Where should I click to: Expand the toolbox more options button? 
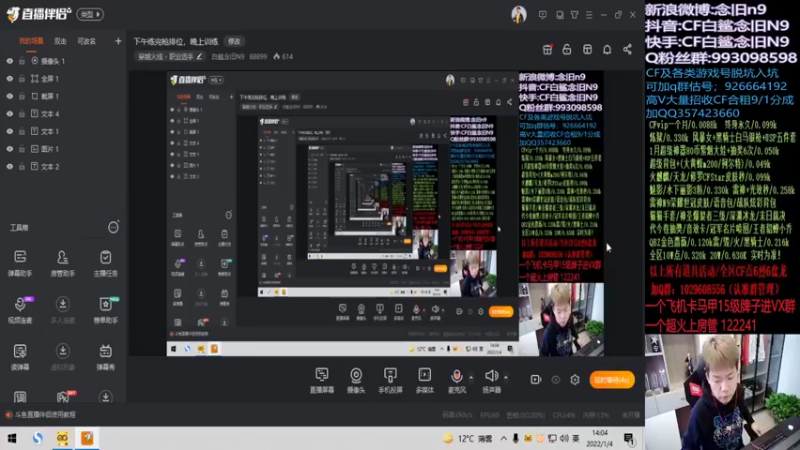[x=113, y=228]
